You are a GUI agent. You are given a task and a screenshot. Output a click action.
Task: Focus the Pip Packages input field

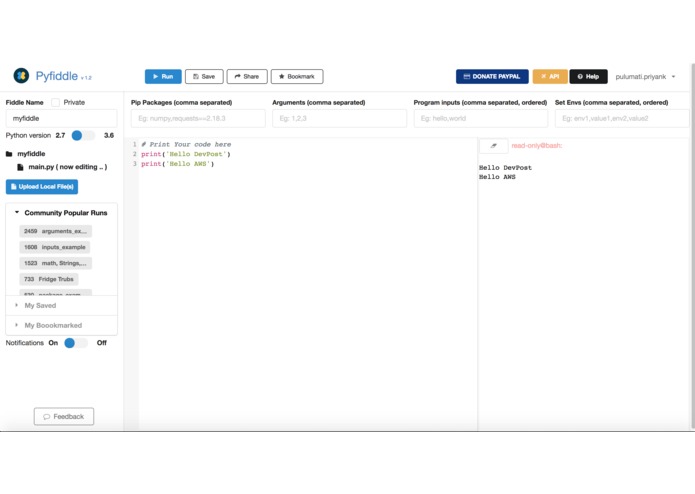198,118
